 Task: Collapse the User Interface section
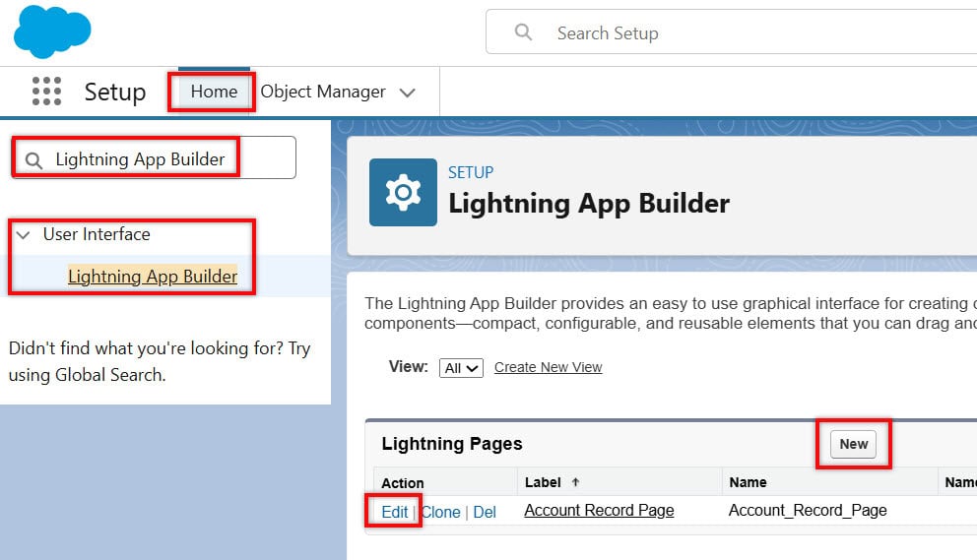click(x=23, y=235)
